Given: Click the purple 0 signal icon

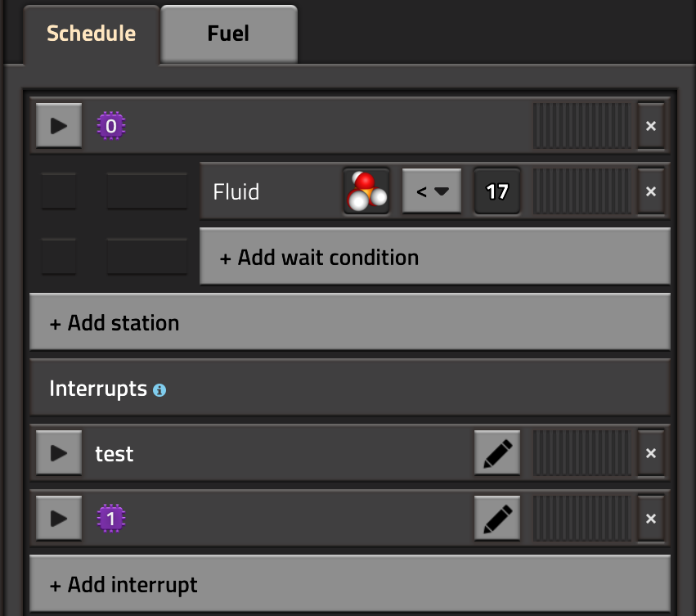Looking at the screenshot, I should tap(111, 126).
